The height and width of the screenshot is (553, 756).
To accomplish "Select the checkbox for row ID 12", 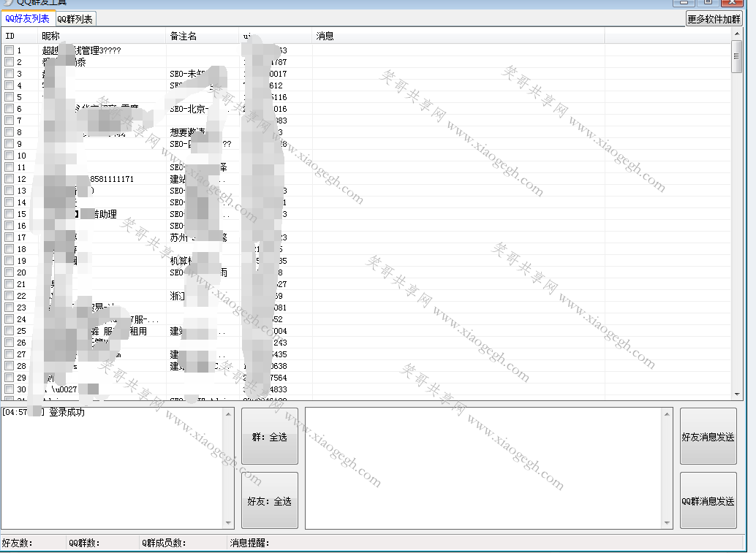I will tap(10, 179).
